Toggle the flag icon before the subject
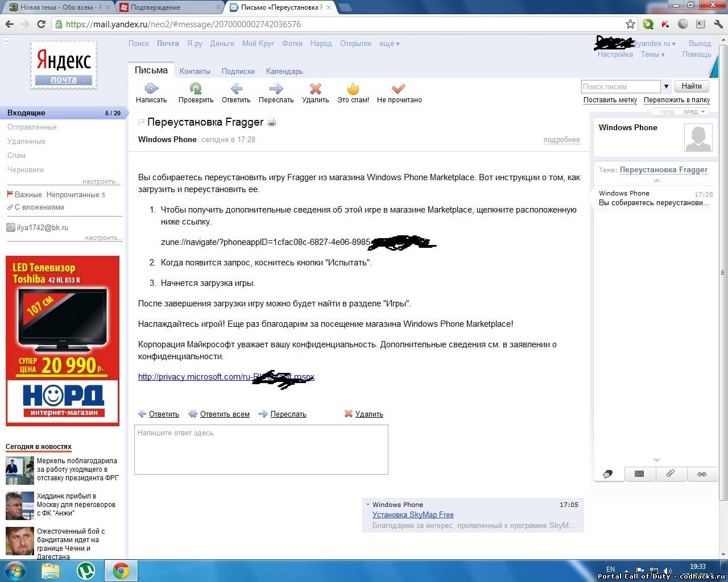 (142, 122)
